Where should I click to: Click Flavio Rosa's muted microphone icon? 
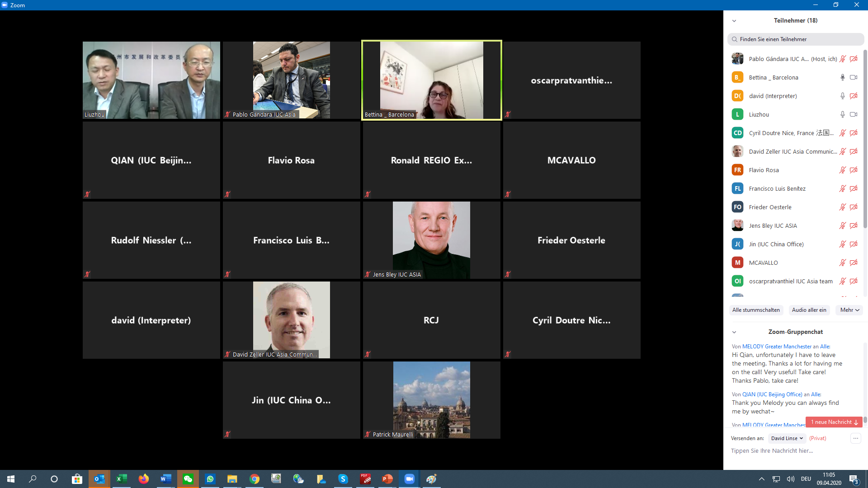(842, 170)
